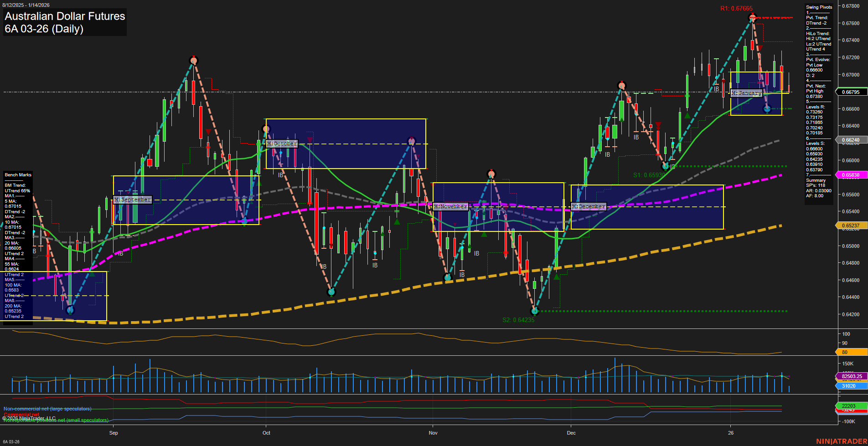868x446 pixels.
Task: Click the S2: 0.64235 support label
Action: [518, 320]
